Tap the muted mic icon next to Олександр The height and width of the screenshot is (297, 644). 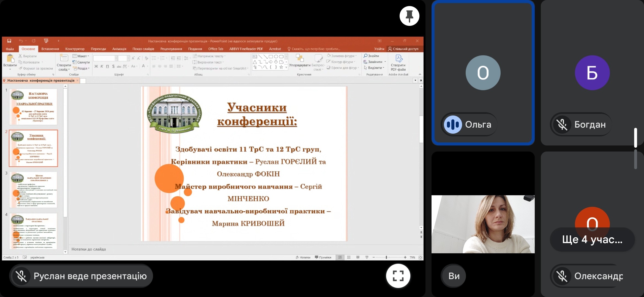562,276
